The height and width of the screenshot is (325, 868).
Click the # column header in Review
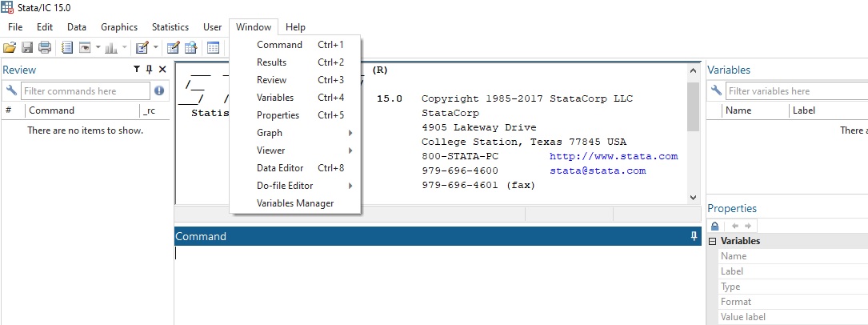point(13,110)
